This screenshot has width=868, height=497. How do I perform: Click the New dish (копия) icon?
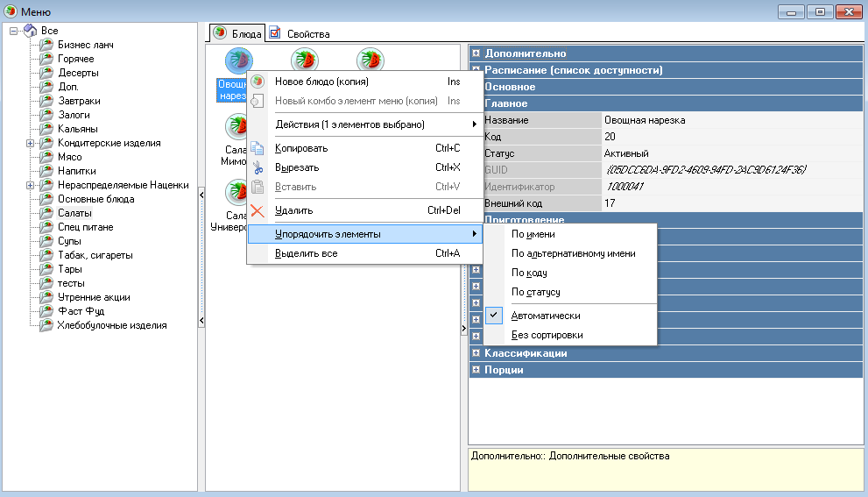pos(258,82)
